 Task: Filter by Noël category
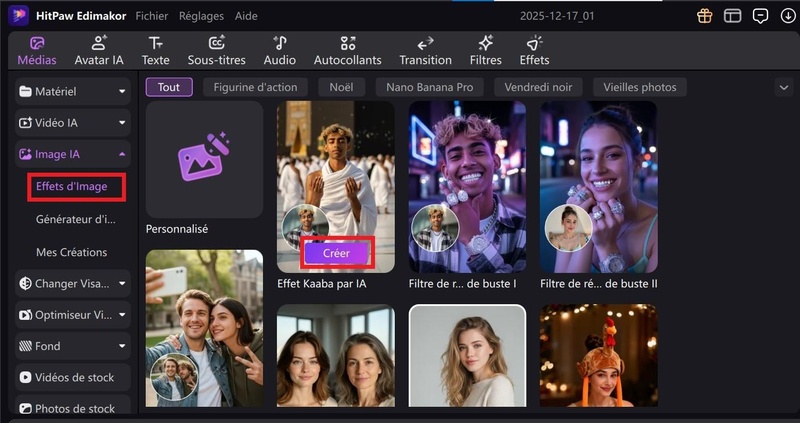(x=341, y=87)
